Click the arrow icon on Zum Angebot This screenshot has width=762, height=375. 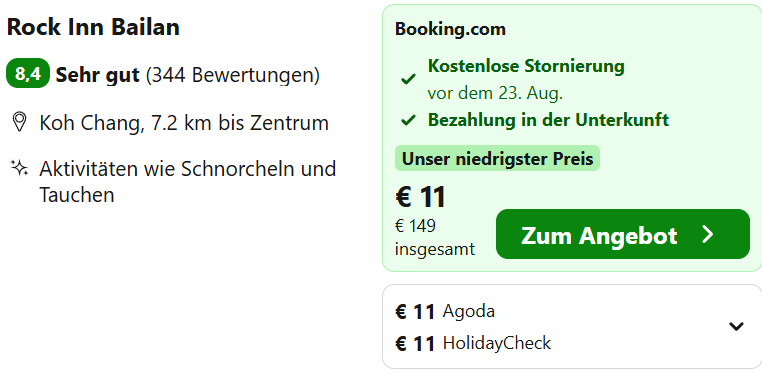coord(708,235)
